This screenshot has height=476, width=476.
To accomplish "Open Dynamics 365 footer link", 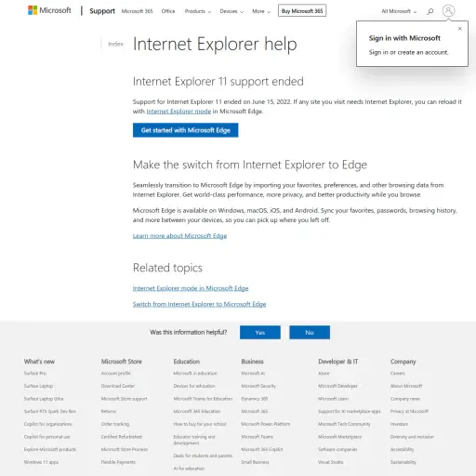I will pyautogui.click(x=255, y=399).
